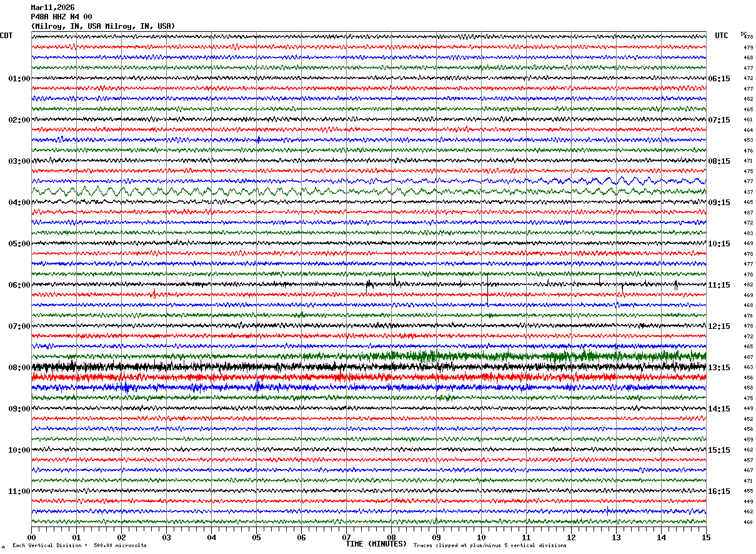The height and width of the screenshot is (554, 756).
Task: Click the Mar11,2026 date text
Action: point(52,8)
